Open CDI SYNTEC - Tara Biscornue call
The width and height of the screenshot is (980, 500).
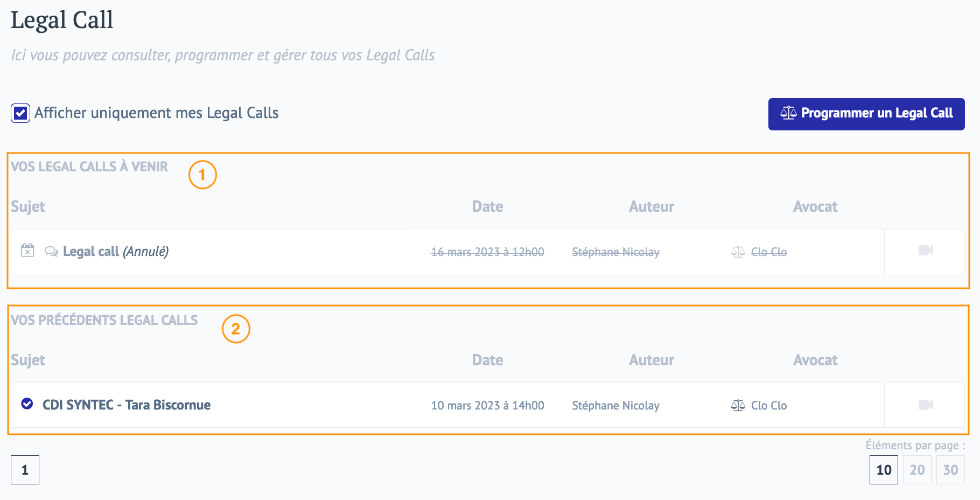(127, 405)
